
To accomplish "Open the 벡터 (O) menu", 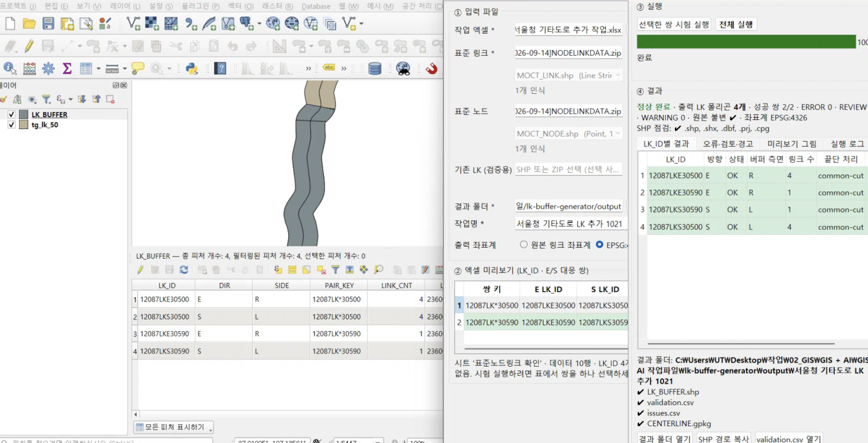I will pyautogui.click(x=240, y=7).
